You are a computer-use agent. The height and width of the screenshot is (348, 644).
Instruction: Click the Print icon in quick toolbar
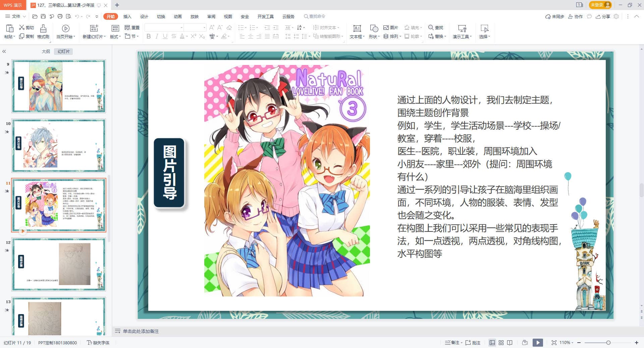click(x=60, y=16)
